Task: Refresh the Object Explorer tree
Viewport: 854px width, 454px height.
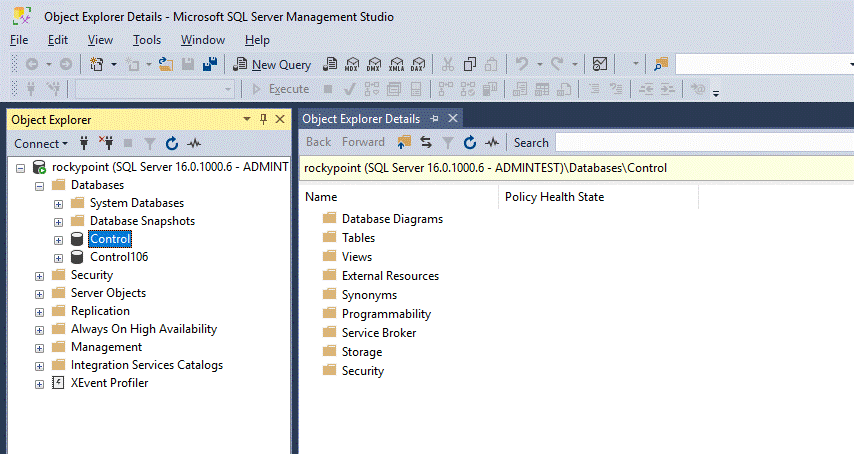Action: (x=172, y=143)
